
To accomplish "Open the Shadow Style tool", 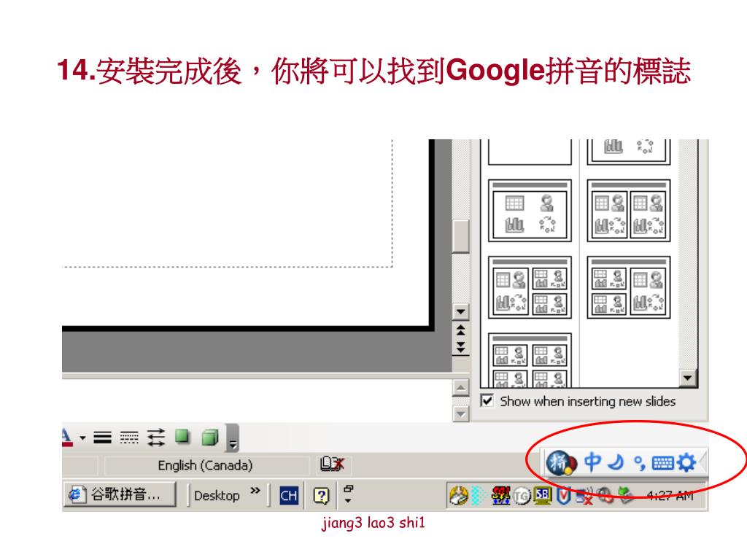I will coord(182,437).
